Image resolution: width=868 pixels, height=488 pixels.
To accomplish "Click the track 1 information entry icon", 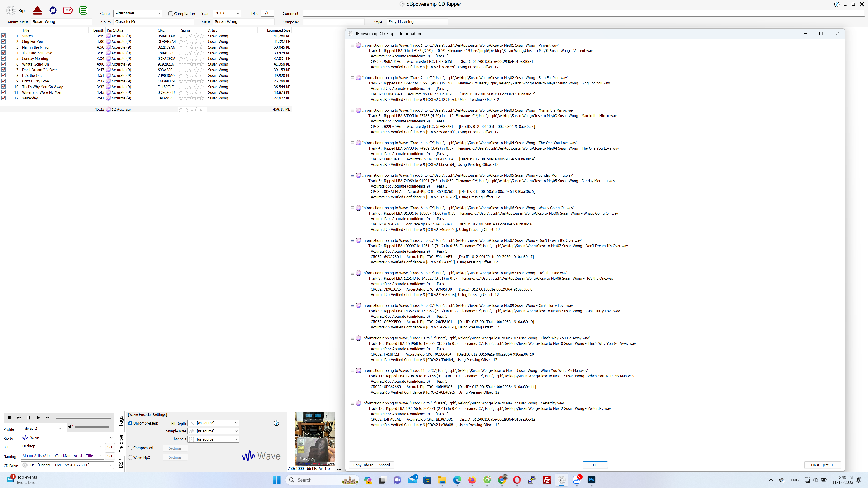I will [359, 45].
